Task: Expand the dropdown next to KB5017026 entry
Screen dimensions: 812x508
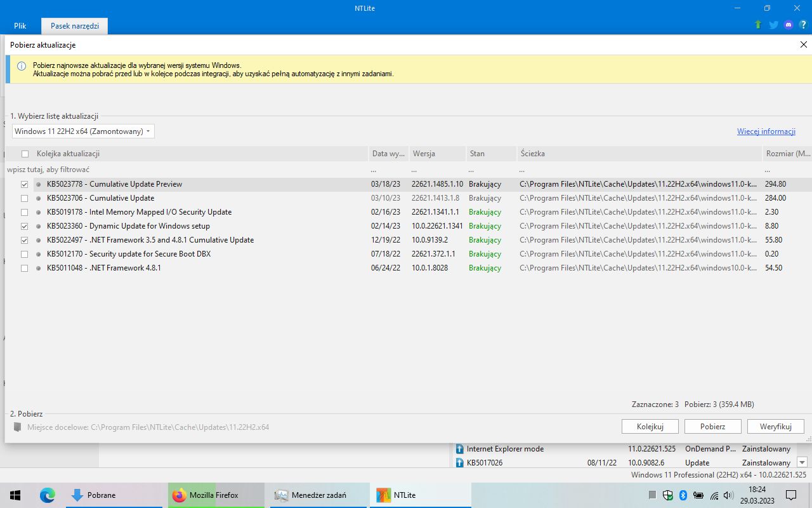Action: (802, 462)
